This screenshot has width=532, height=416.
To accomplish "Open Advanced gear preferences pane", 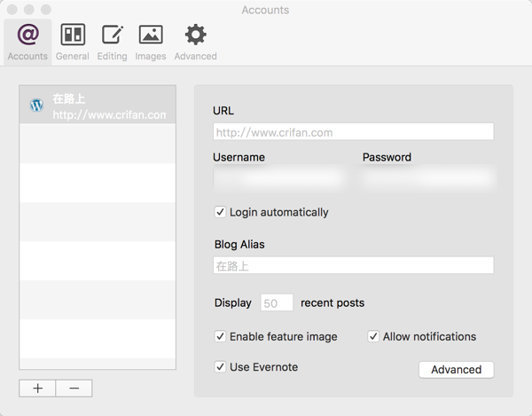I will (195, 42).
